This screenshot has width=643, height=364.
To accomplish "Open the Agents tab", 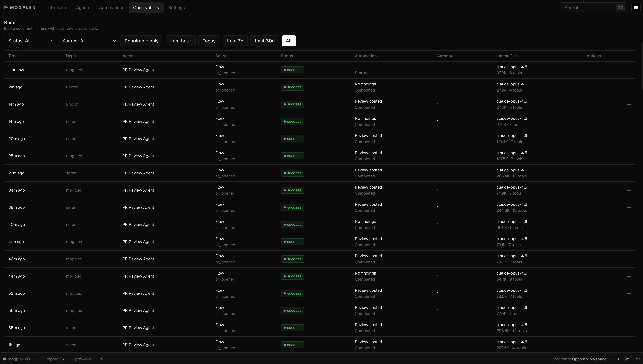I will coord(83,8).
